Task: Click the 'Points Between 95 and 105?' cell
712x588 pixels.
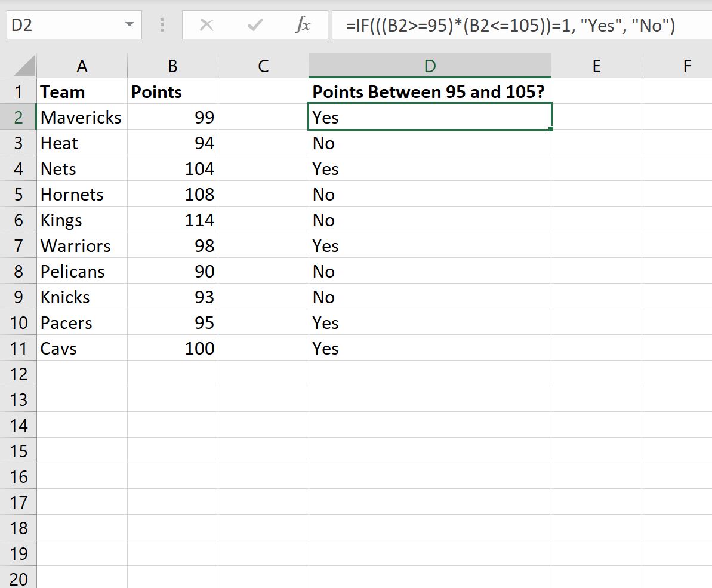Action: tap(430, 92)
